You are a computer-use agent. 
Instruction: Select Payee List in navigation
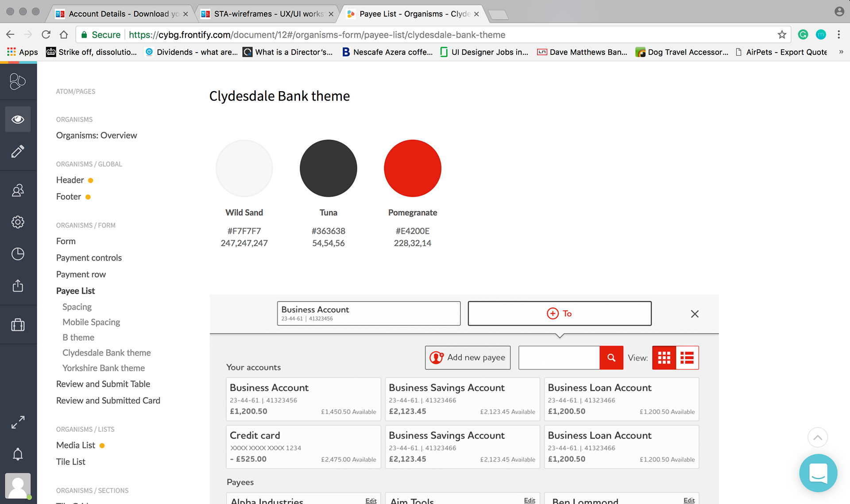(76, 291)
